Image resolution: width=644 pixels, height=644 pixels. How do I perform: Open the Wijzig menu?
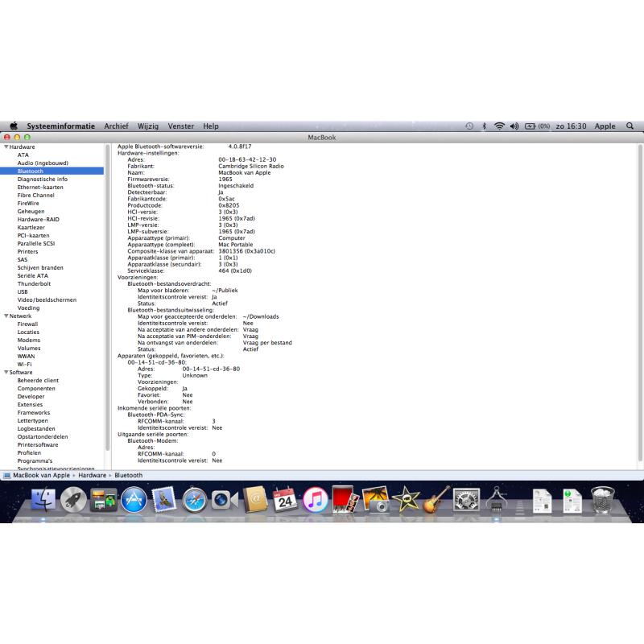coord(148,126)
